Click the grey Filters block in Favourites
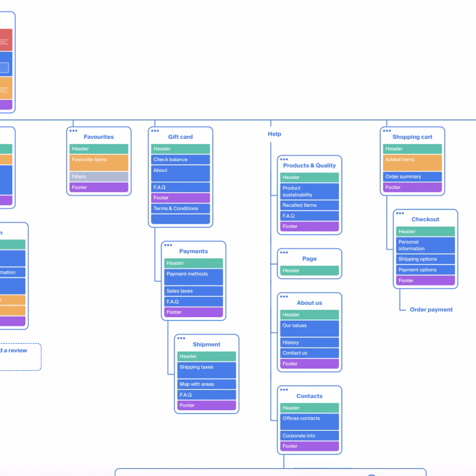Screen dimensions: 476x476 pyautogui.click(x=99, y=177)
